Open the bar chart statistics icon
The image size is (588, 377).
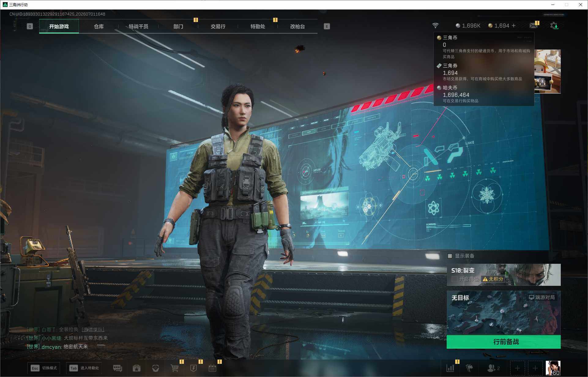click(450, 368)
